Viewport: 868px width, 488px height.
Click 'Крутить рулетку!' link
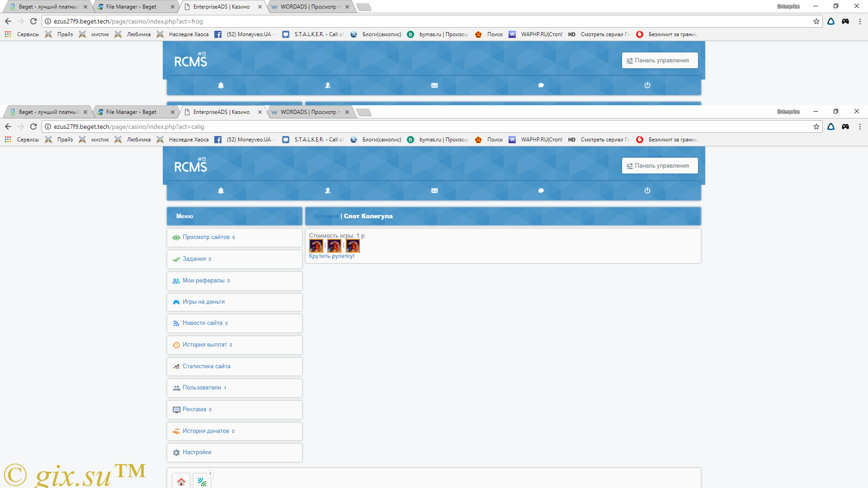(x=331, y=256)
